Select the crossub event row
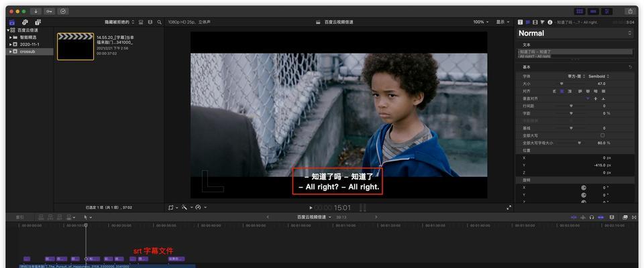The width and height of the screenshot is (644, 268). 30,52
